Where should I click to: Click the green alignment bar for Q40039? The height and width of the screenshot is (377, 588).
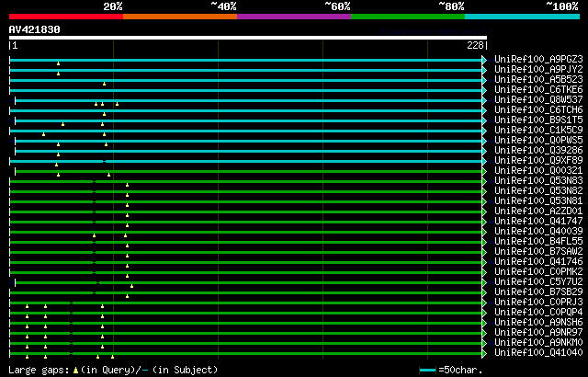pos(245,233)
